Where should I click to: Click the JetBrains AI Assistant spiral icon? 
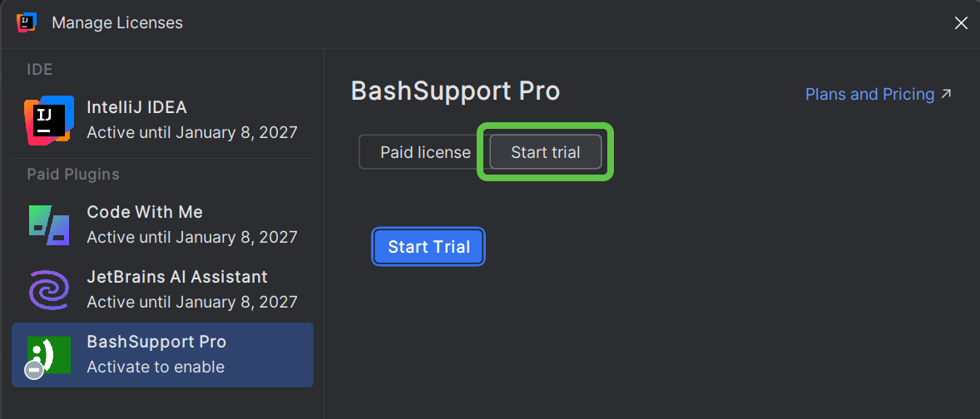pyautogui.click(x=49, y=289)
